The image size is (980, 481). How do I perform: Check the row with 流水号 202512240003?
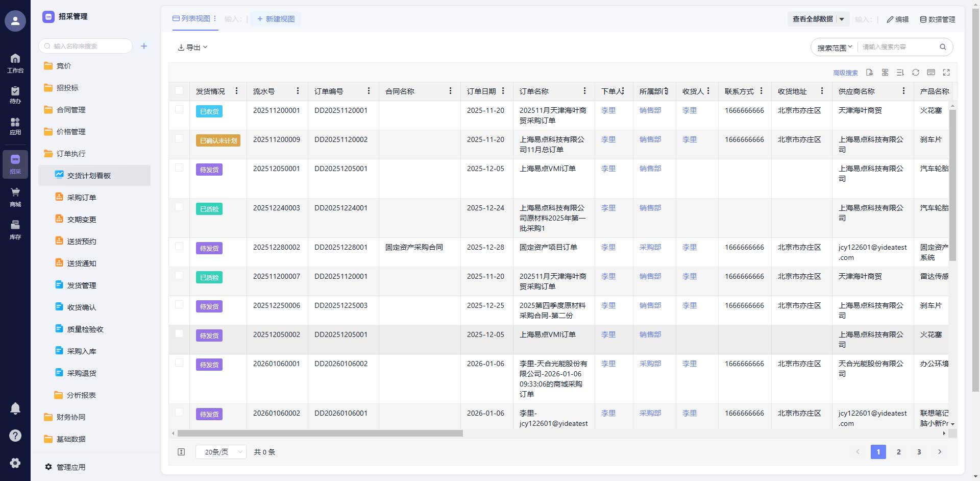[x=179, y=207]
